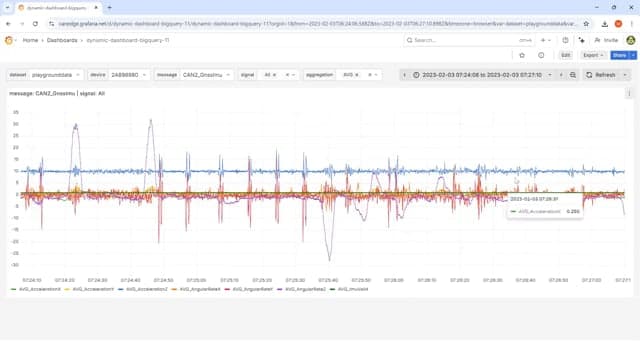Open the Grafana assistant sparkle icon
640x360 pixels.
click(581, 40)
